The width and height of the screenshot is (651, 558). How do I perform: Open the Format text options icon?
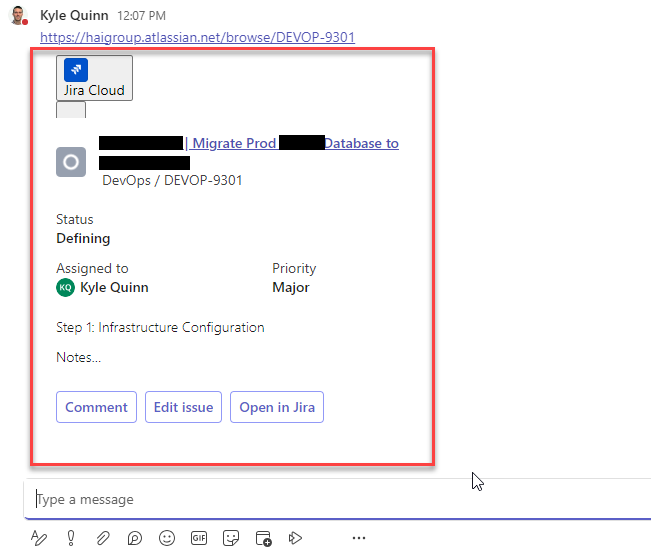[39, 538]
